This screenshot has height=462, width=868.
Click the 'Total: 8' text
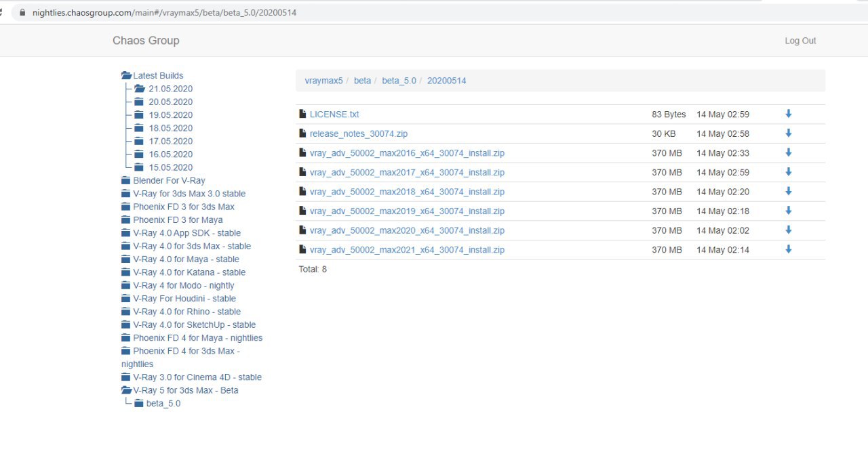click(x=313, y=270)
